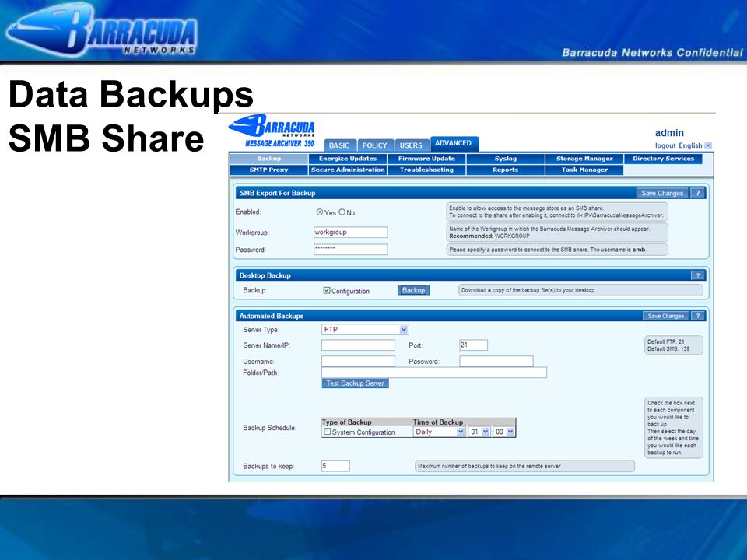Click the 'Default FTP: 21' hint text
747x560 pixels.
pos(665,341)
